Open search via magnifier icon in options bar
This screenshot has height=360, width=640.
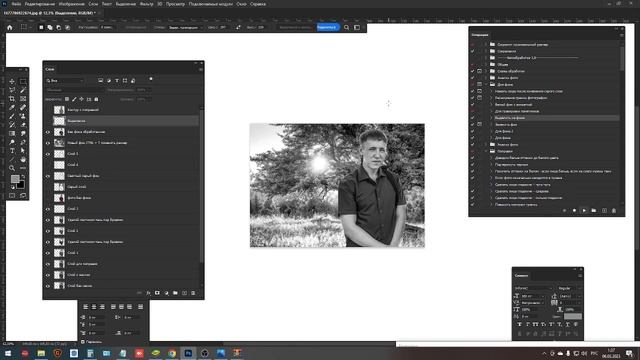point(347,27)
